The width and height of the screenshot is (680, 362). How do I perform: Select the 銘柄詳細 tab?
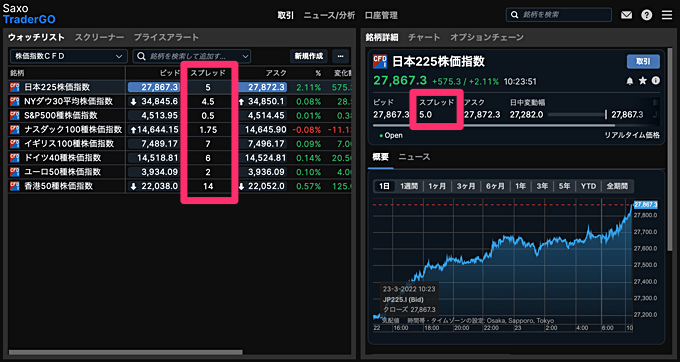pos(382,37)
